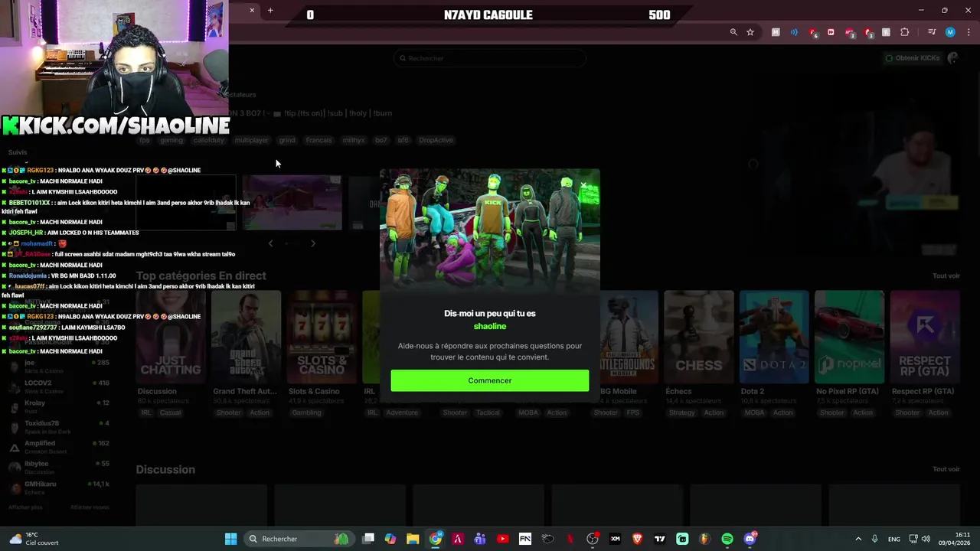Open the Dota 2 category card
Image resolution: width=980 pixels, height=551 pixels.
click(774, 337)
